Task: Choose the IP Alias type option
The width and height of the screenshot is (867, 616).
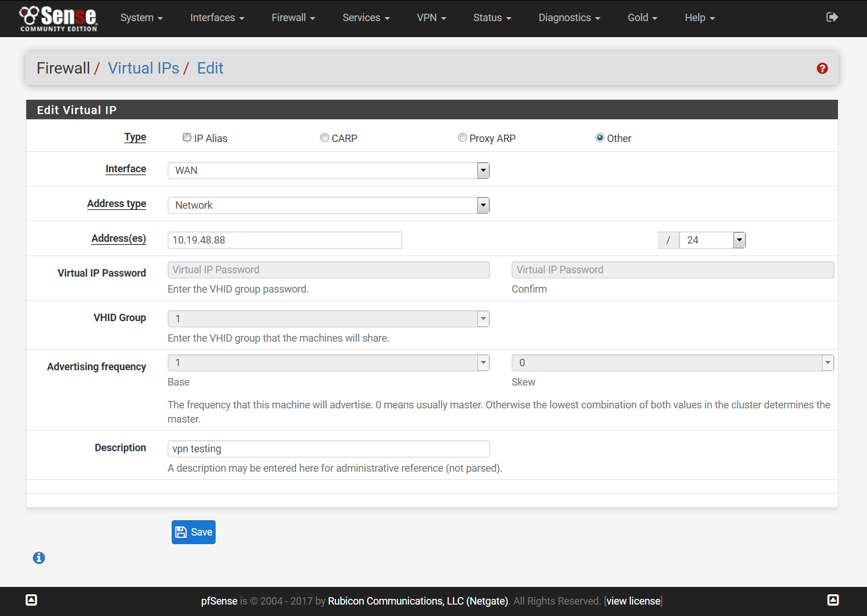Action: [187, 137]
